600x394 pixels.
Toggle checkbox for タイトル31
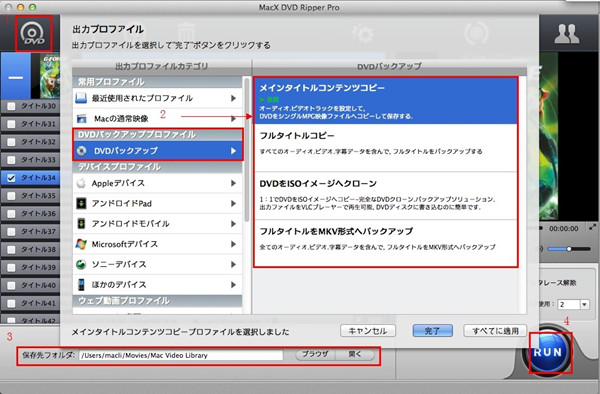coord(11,124)
